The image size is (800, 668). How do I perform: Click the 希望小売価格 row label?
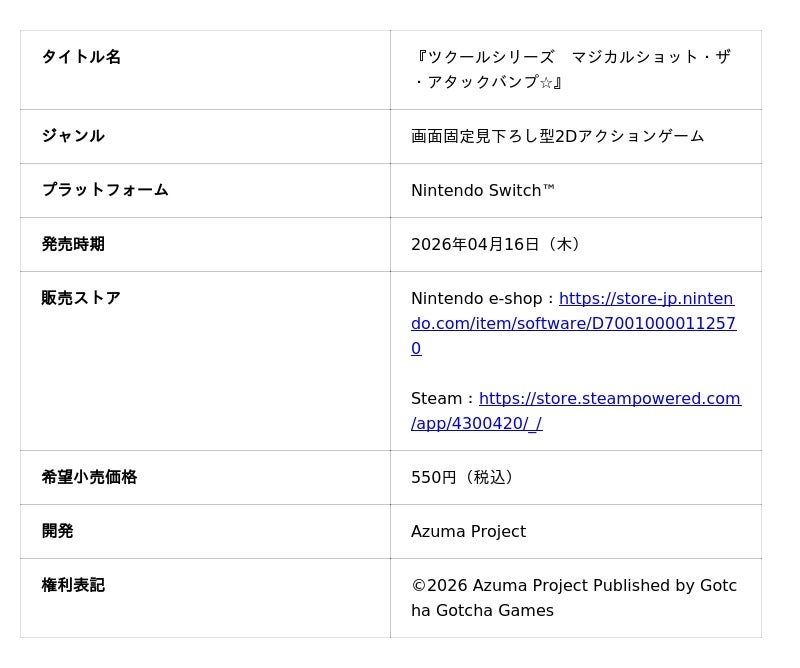89,477
